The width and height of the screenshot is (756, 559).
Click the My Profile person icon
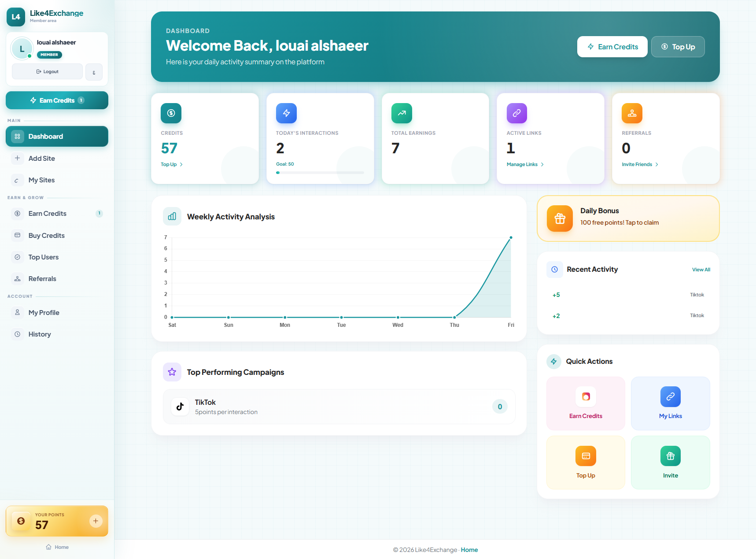click(18, 312)
